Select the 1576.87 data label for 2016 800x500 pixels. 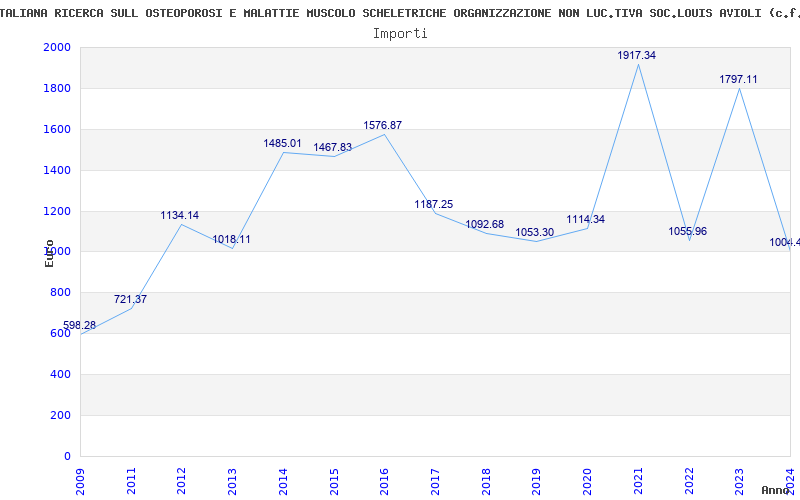[x=383, y=126]
